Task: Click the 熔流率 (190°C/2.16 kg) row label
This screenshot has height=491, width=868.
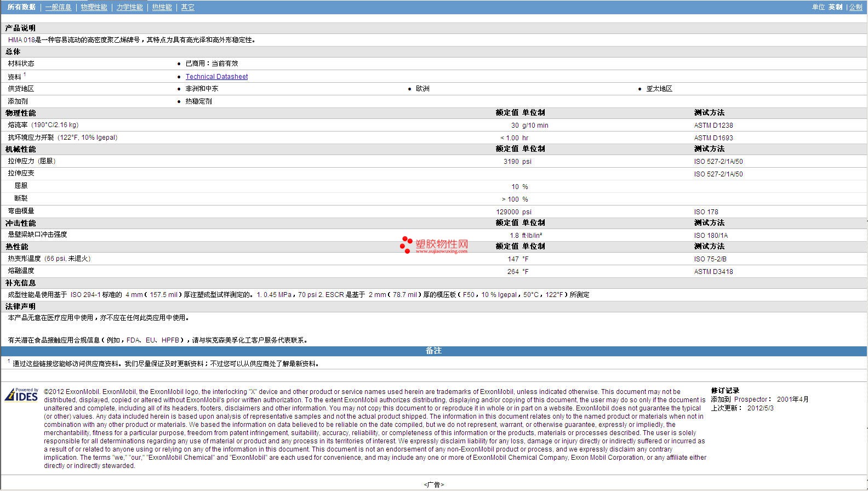Action: [43, 125]
